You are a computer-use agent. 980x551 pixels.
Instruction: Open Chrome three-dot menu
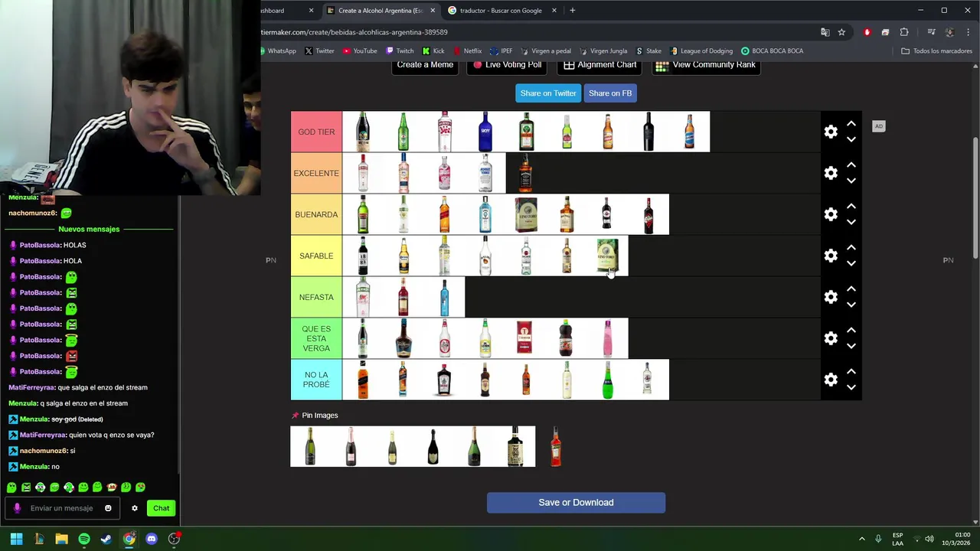tap(968, 32)
